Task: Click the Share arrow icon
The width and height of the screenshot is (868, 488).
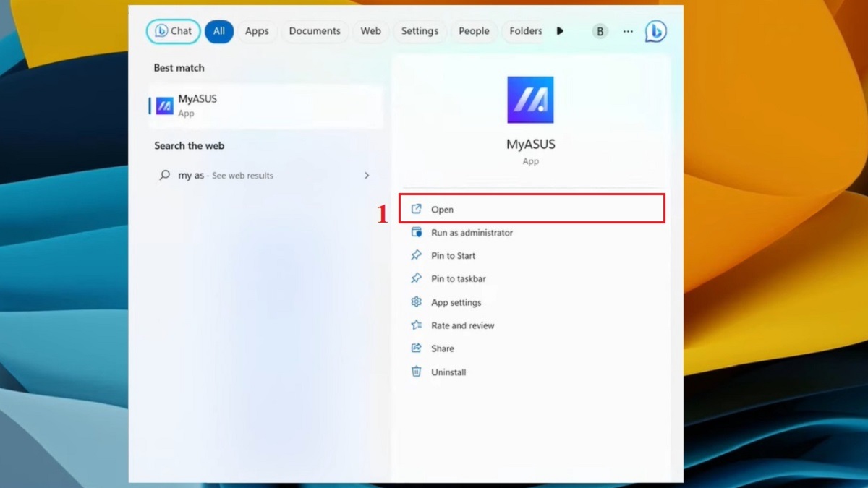Action: pyautogui.click(x=416, y=348)
